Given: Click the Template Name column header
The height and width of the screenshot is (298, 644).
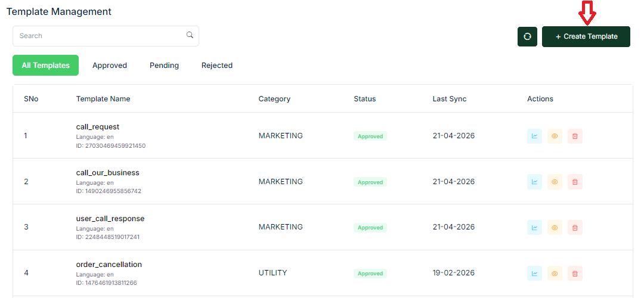Looking at the screenshot, I should click(103, 99).
